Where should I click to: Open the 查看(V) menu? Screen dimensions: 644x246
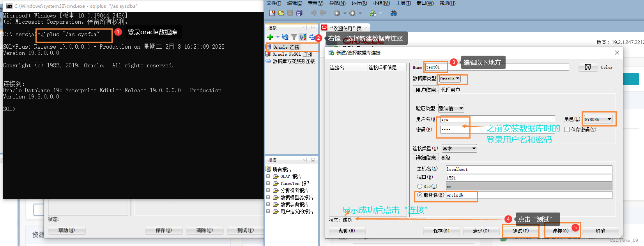tap(316, 3)
